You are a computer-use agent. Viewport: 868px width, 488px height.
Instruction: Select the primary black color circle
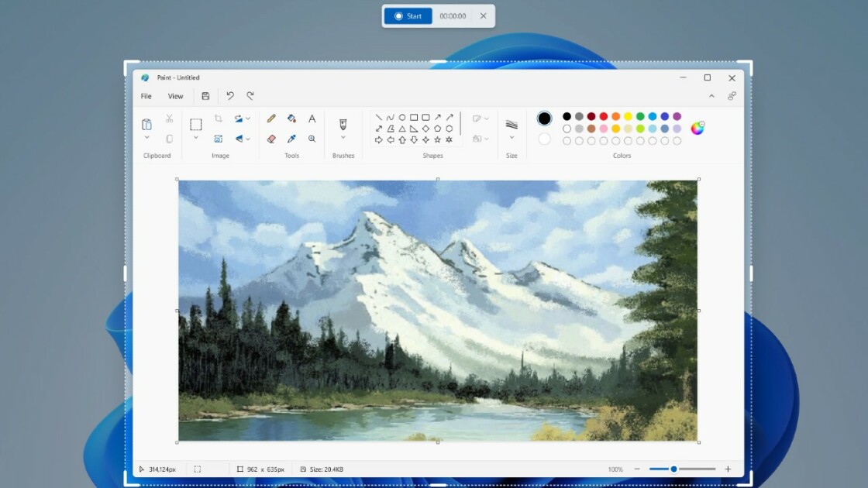(545, 119)
